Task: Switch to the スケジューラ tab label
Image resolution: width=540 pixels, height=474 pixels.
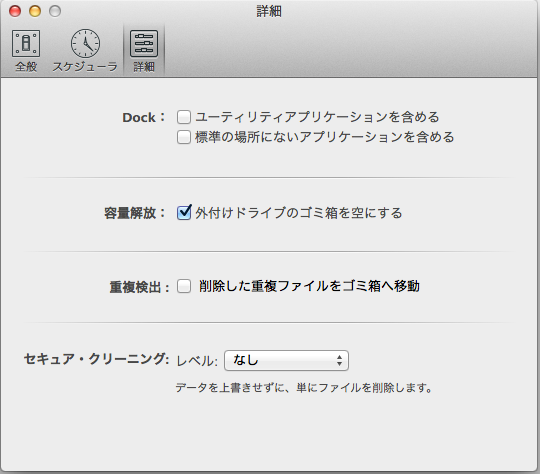Action: (85, 66)
